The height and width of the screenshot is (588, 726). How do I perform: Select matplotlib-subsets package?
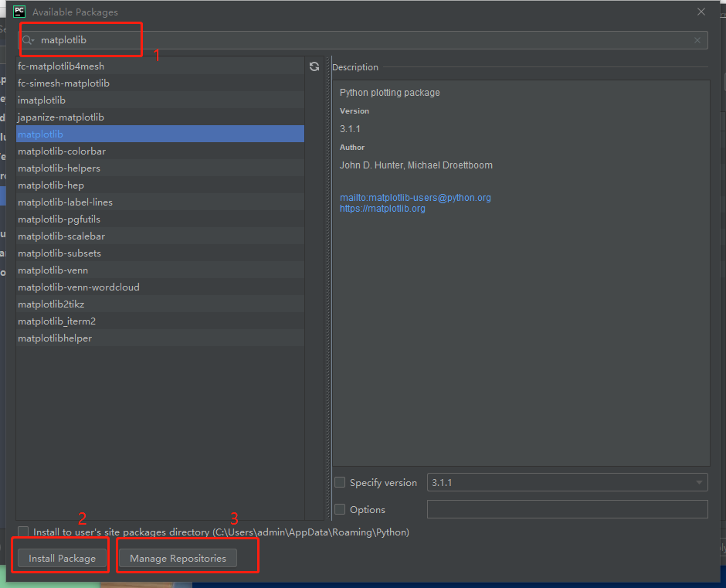coord(160,253)
